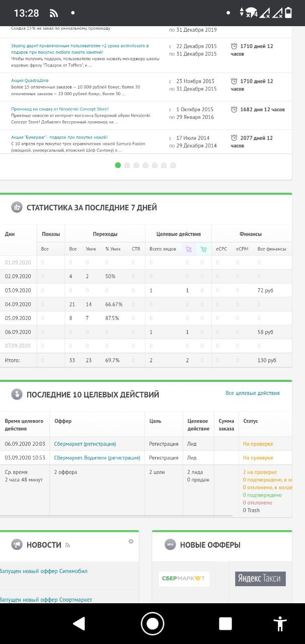Open the Nevalenki Concept Store promo code link

coord(60,109)
